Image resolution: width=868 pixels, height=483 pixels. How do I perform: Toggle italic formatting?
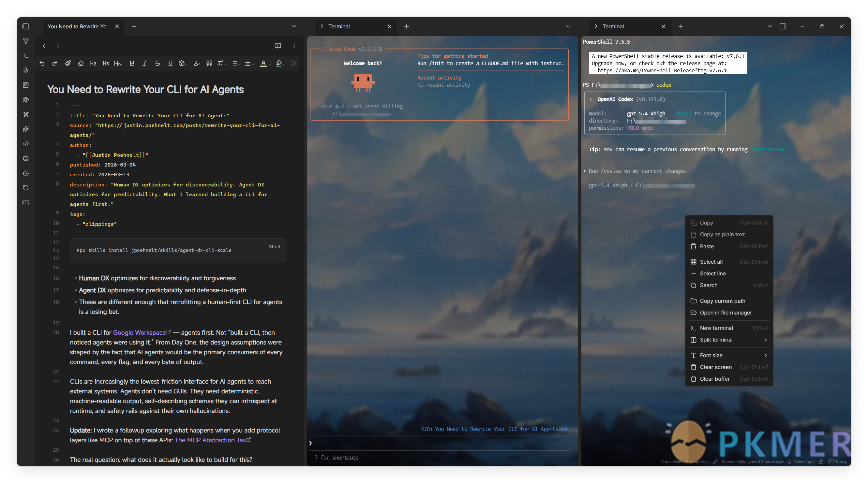(144, 63)
